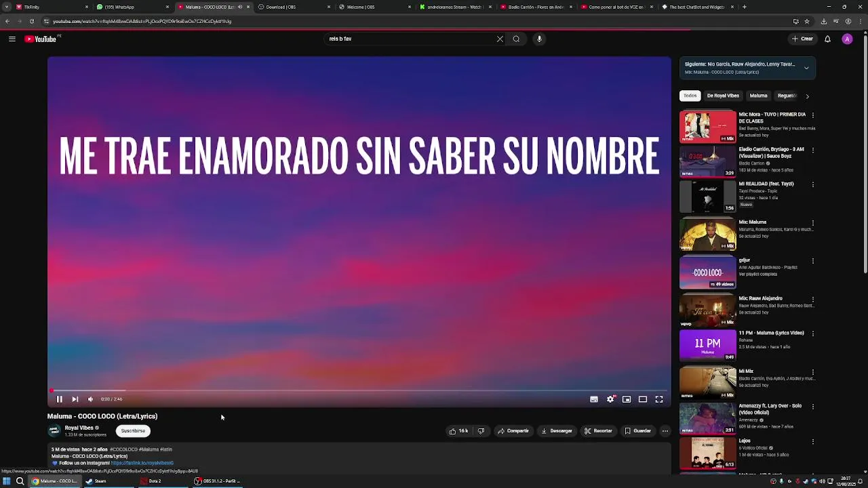Open options for Mix: Rauw Alejandro
868x488 pixels.
[813, 299]
